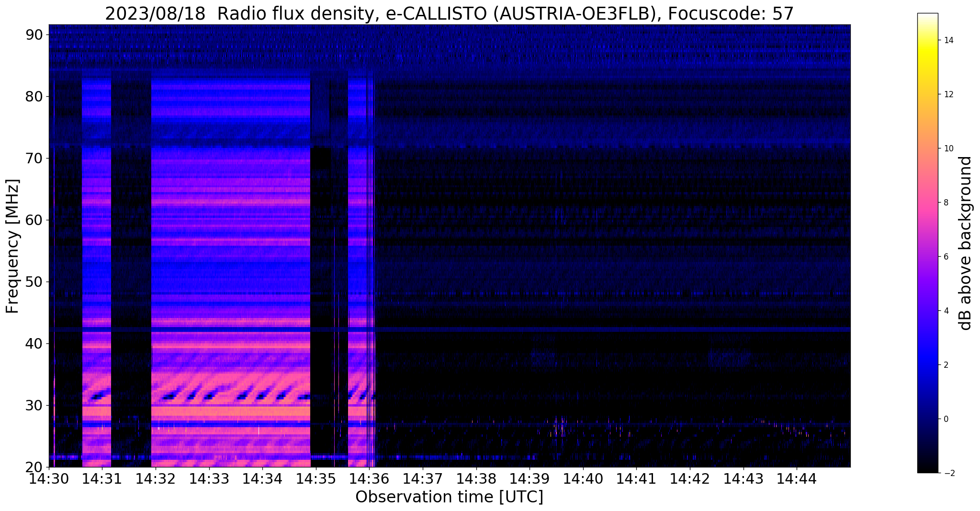Click the 14:44 time tick label
The height and width of the screenshot is (511, 980).
tap(797, 478)
